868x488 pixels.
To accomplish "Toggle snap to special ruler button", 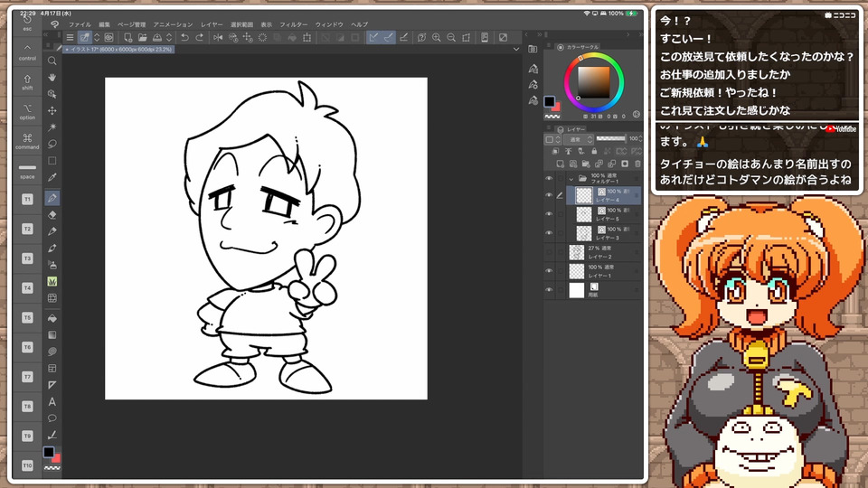I will tap(389, 37).
